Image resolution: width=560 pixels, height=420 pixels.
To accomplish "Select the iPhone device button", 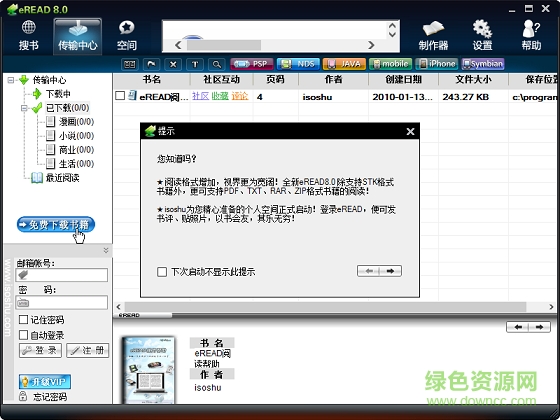I will click(x=436, y=64).
